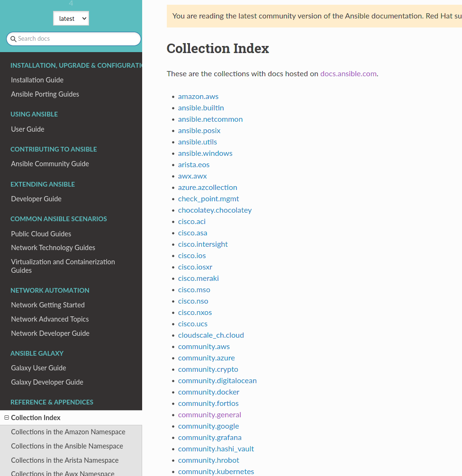Open the cloudscale_ch.cloud collection
This screenshot has height=476, width=462.
211,335
